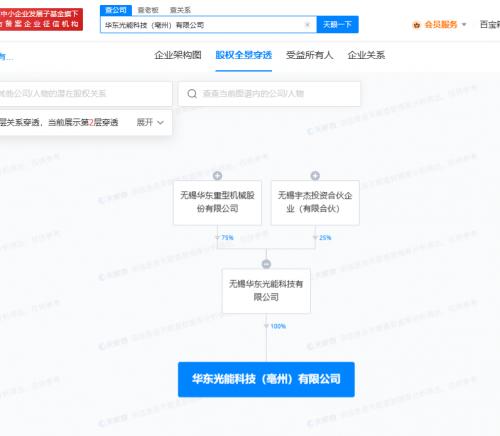Click the 当前展示第2层穿透 text
500x436 pixels.
click(83, 122)
